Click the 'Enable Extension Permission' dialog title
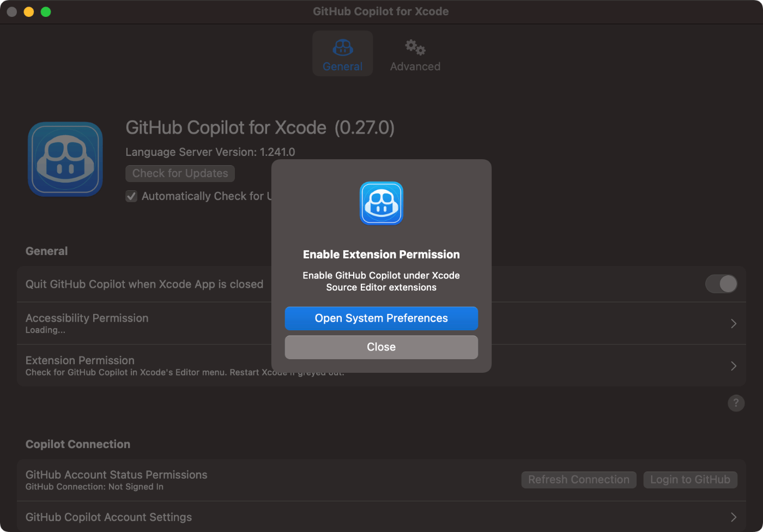The width and height of the screenshot is (763, 532). pos(381,255)
